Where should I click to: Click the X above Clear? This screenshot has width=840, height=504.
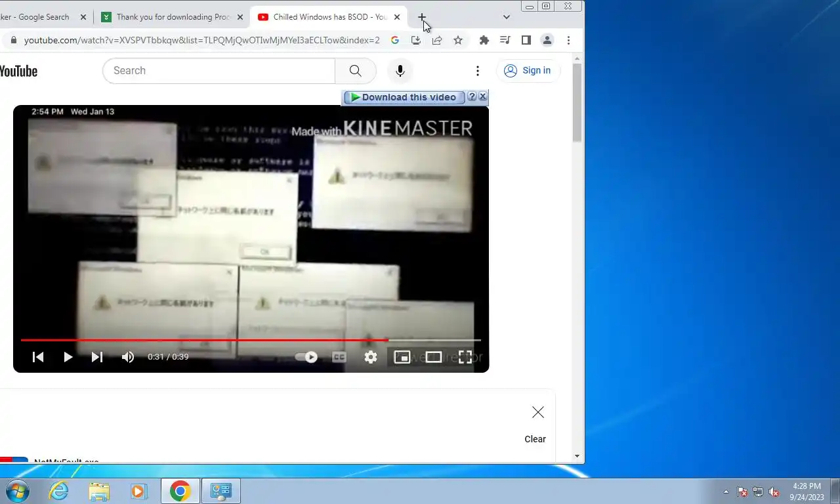(x=538, y=412)
